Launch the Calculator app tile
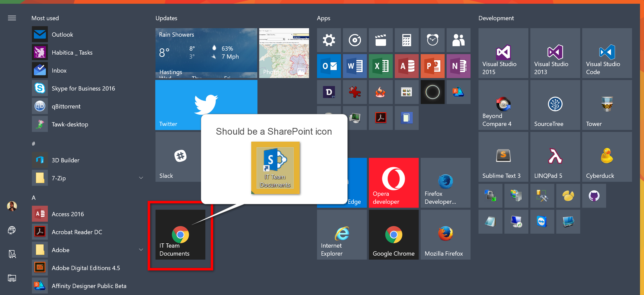Screen dimensions: 644x295 point(406,40)
